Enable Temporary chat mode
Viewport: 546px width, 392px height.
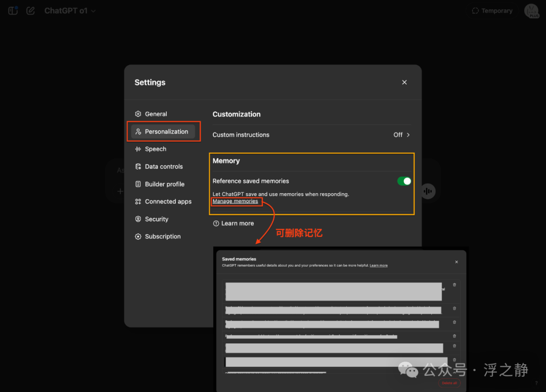point(492,11)
